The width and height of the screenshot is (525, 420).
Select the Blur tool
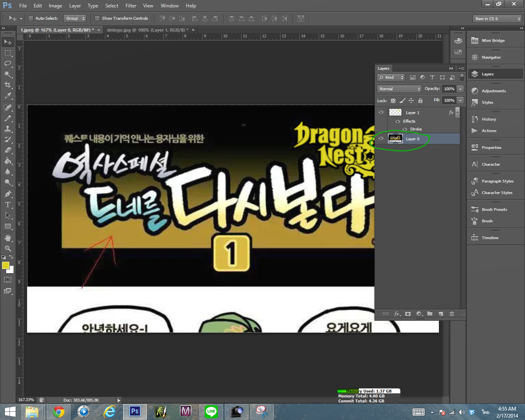8,171
